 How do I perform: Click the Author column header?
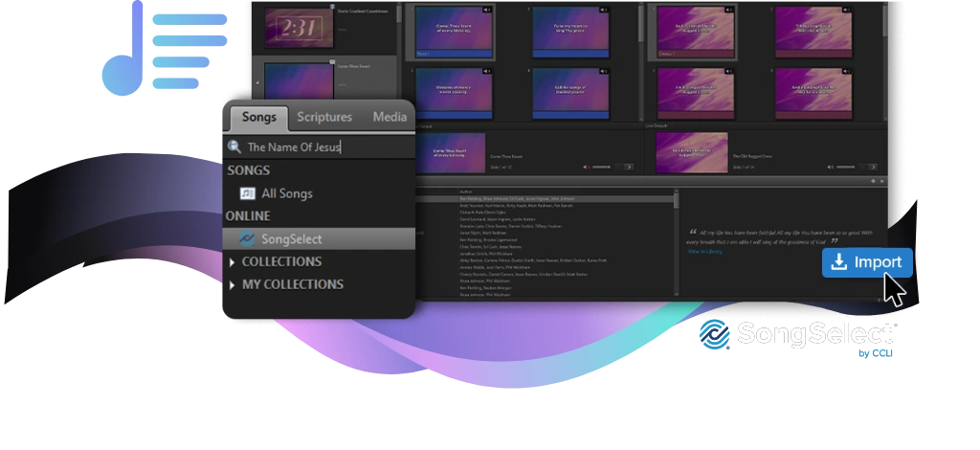[466, 191]
